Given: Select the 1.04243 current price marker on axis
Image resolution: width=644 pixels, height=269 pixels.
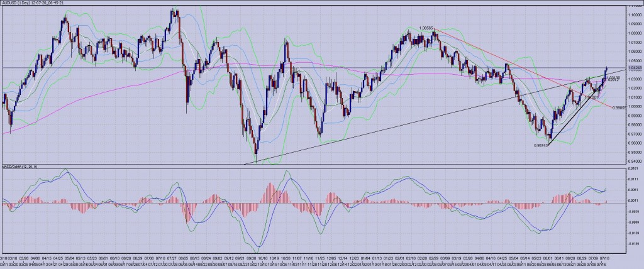Looking at the screenshot, I should [x=635, y=67].
